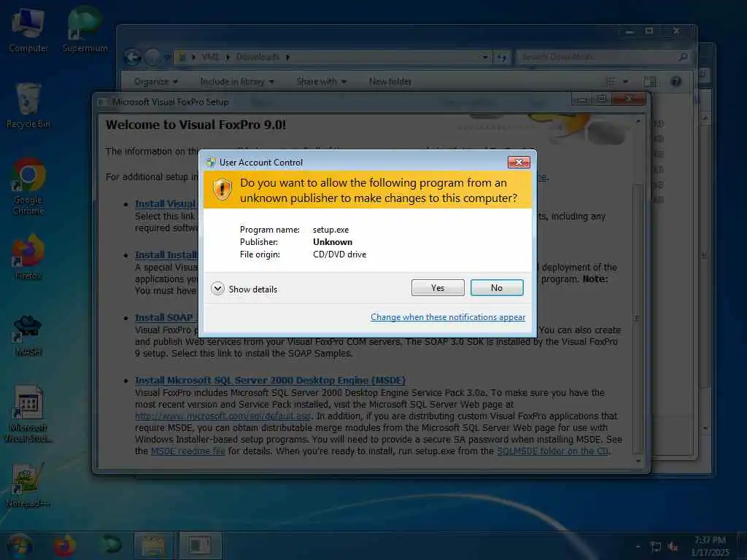This screenshot has width=747, height=560.
Task: Click FoxPro Setup scrollbar up arrow
Action: (638, 122)
